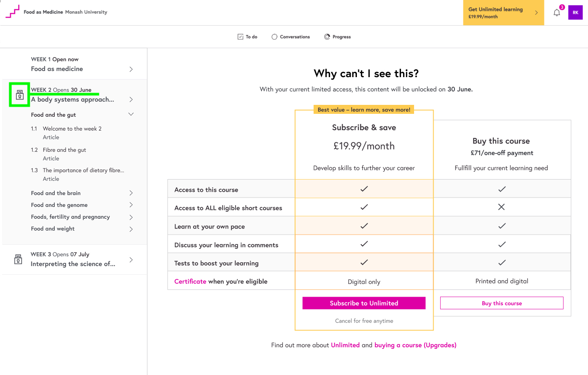
Task: Click the To do checkbox icon
Action: click(x=241, y=37)
